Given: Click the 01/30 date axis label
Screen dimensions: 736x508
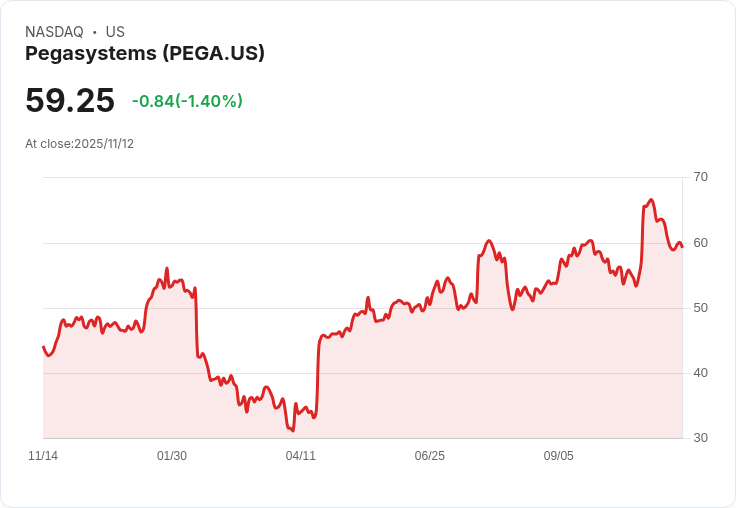Looking at the screenshot, I should point(172,456).
